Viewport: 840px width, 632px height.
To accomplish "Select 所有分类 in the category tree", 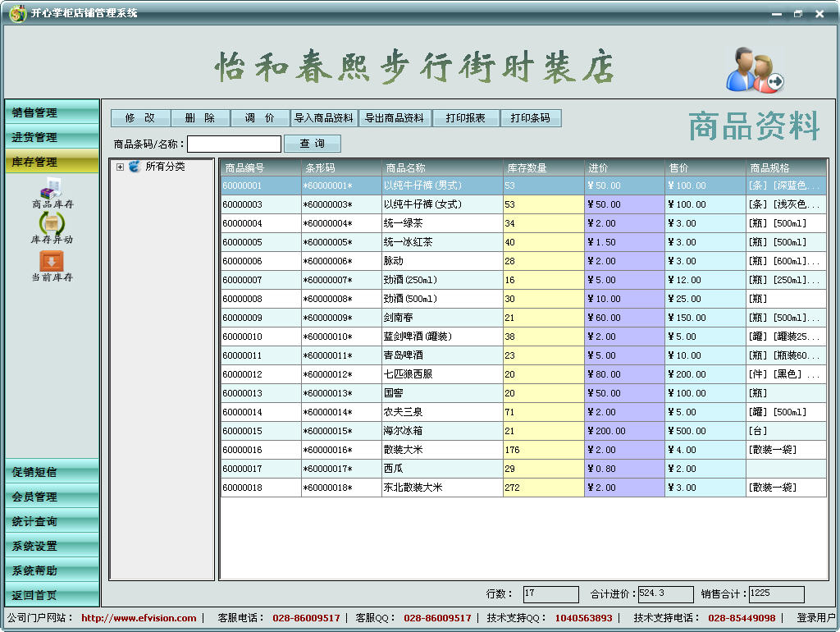I will (x=165, y=167).
